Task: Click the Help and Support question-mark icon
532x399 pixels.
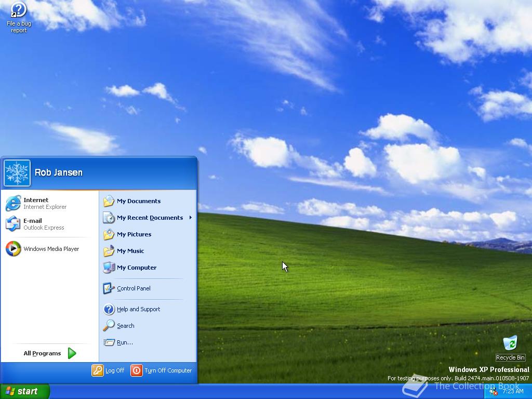Action: tap(109, 309)
